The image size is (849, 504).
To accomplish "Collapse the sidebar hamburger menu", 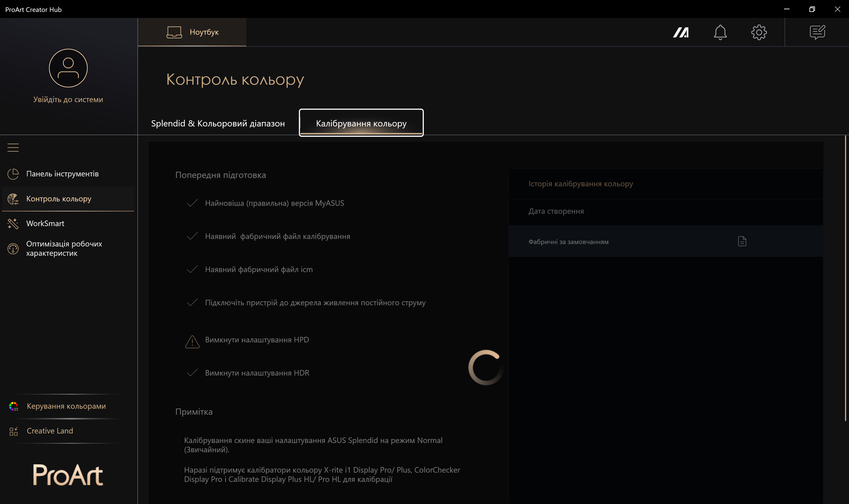I will [13, 147].
